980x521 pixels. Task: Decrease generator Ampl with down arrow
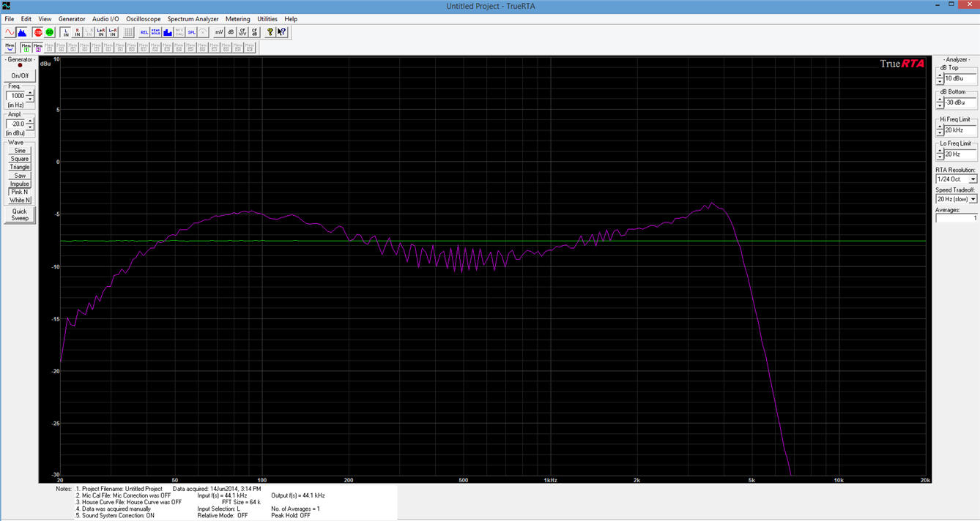tap(30, 127)
